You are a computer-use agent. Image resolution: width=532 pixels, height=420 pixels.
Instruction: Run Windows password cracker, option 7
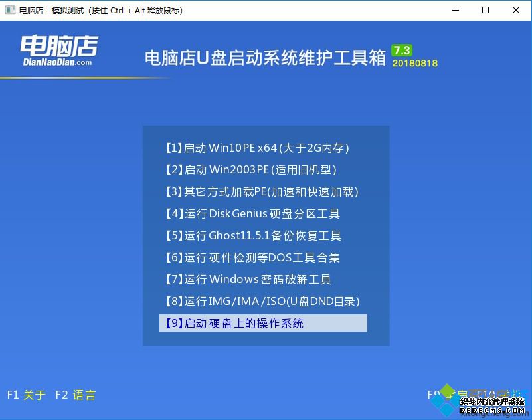pos(248,279)
